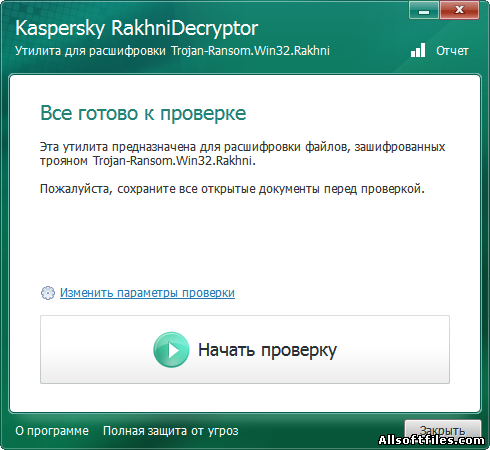
Task: Click the heading Все готово к проверке
Action: click(x=143, y=113)
